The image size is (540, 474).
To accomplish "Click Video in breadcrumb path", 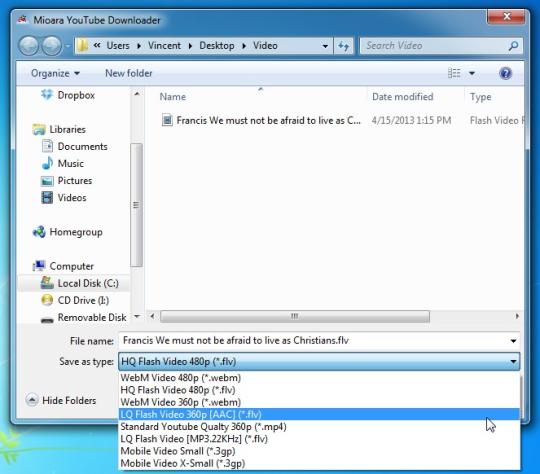I will tap(265, 46).
